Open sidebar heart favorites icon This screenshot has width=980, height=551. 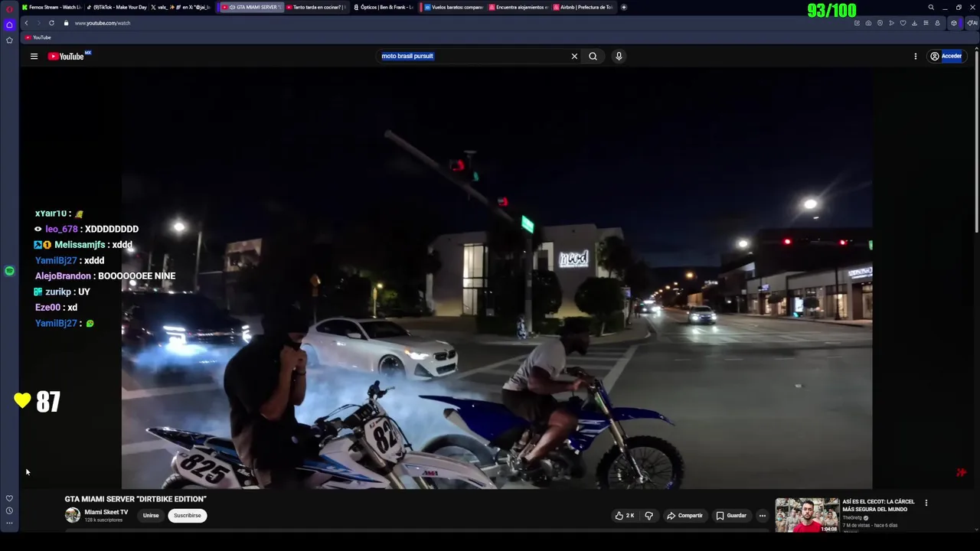pyautogui.click(x=9, y=498)
